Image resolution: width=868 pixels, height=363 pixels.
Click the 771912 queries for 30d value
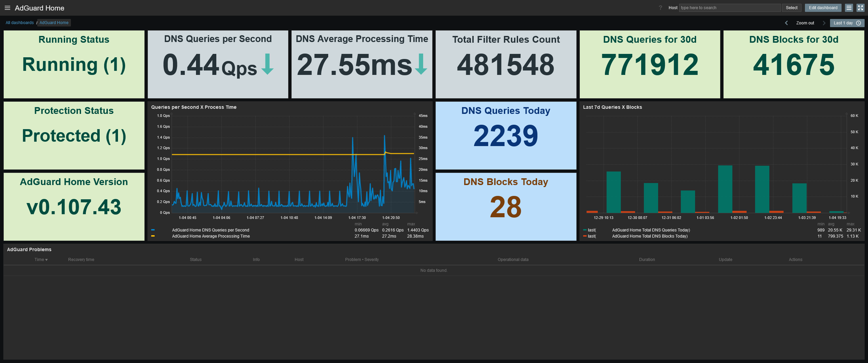[x=650, y=64]
